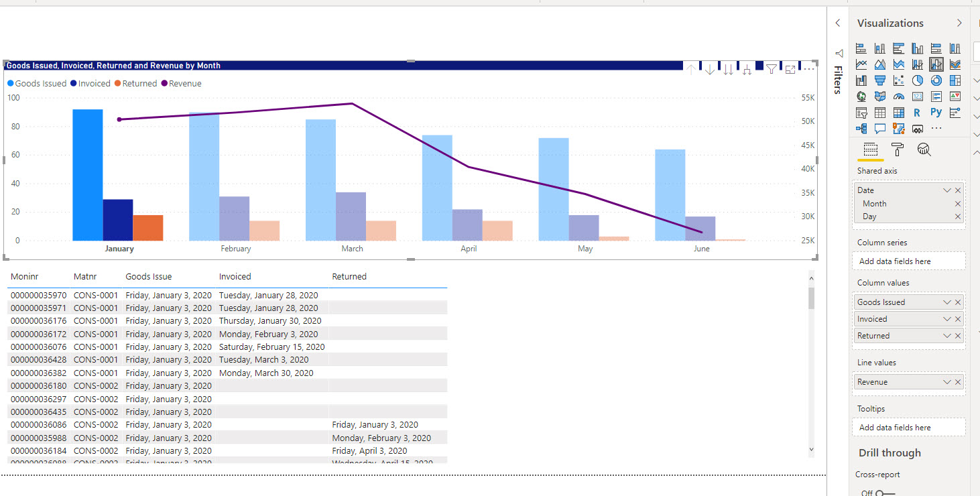The width and height of the screenshot is (980, 496).
Task: Insert a Slicer visual
Action: coord(861,113)
